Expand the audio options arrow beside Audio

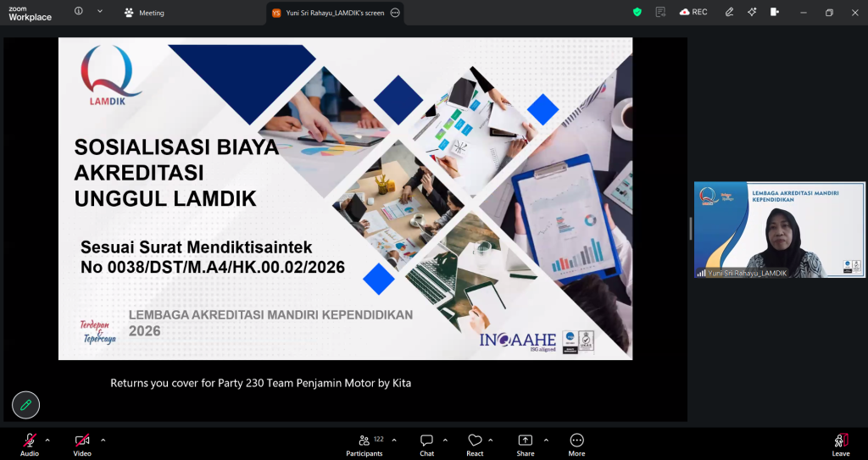pyautogui.click(x=47, y=440)
